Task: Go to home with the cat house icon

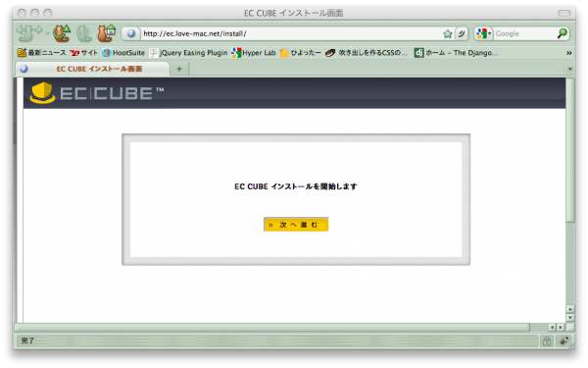Action: pos(107,33)
